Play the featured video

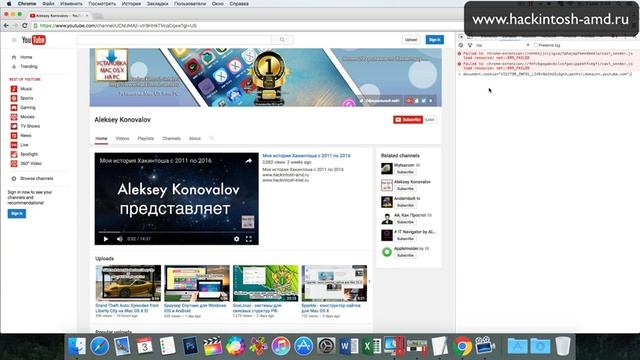[106, 239]
